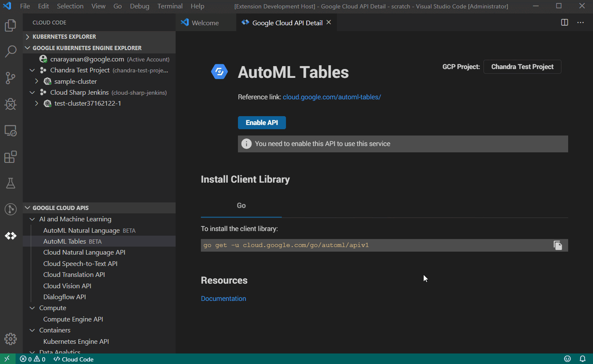Collapse the Containers category
Viewport: 593px width, 364px height.
point(32,330)
